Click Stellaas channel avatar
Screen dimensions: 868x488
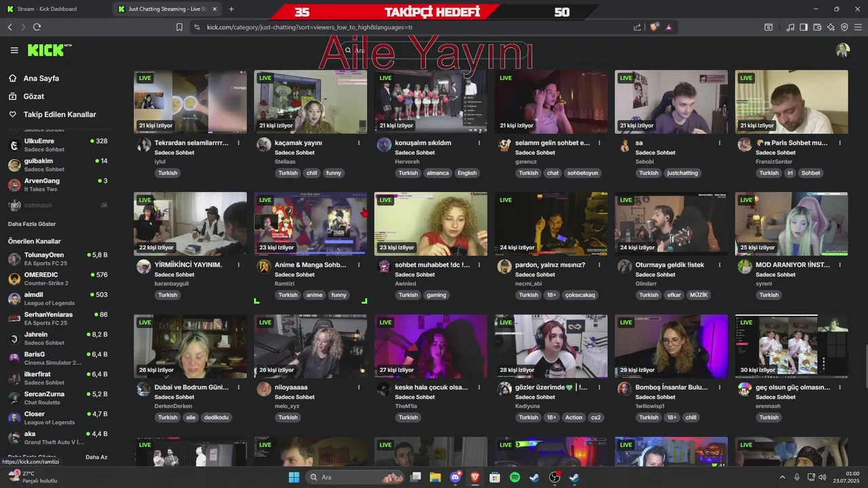263,144
